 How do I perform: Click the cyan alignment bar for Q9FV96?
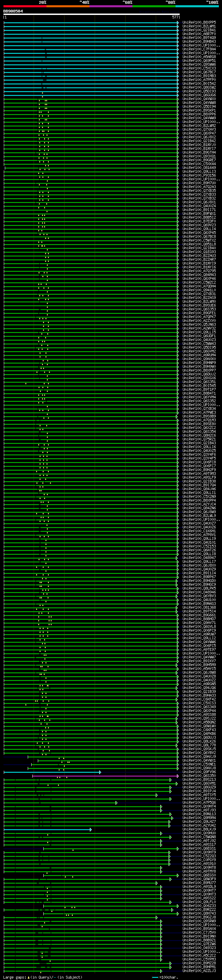(52, 772)
